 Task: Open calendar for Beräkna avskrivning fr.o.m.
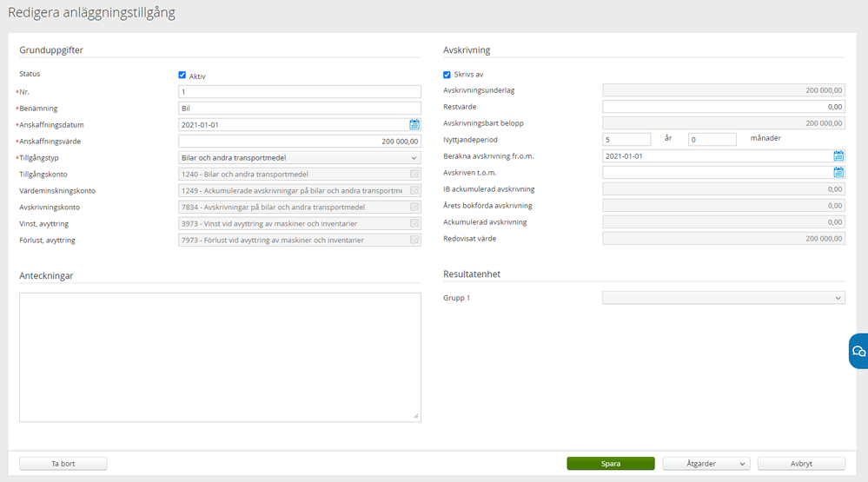[838, 156]
